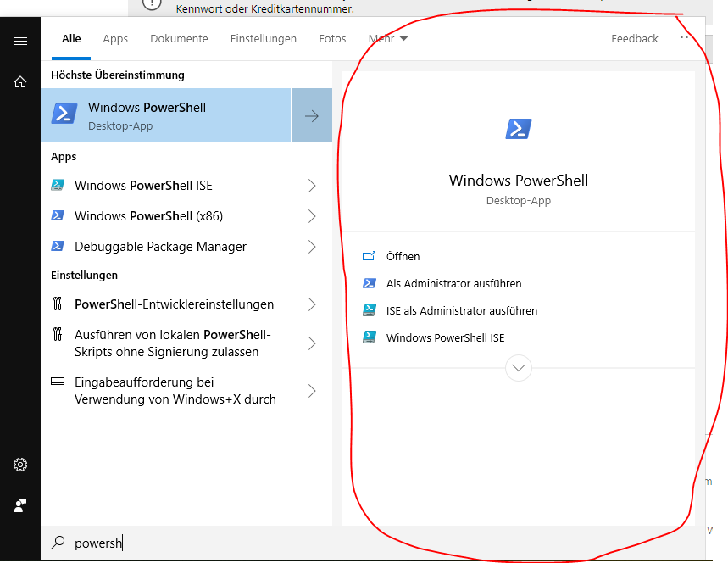Open the Settings gear in the sidebar

click(x=20, y=465)
